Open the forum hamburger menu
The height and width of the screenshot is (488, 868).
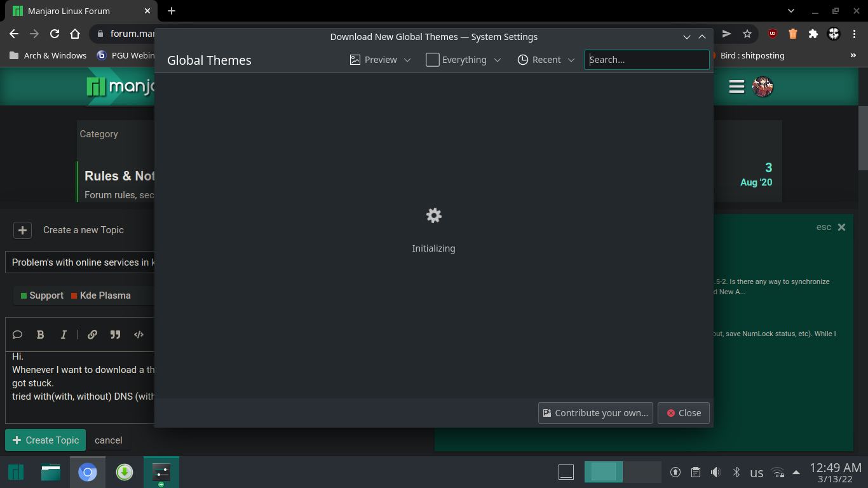(736, 86)
